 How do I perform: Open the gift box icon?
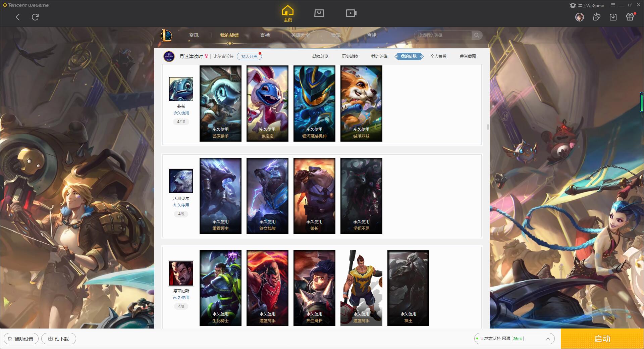(x=630, y=17)
